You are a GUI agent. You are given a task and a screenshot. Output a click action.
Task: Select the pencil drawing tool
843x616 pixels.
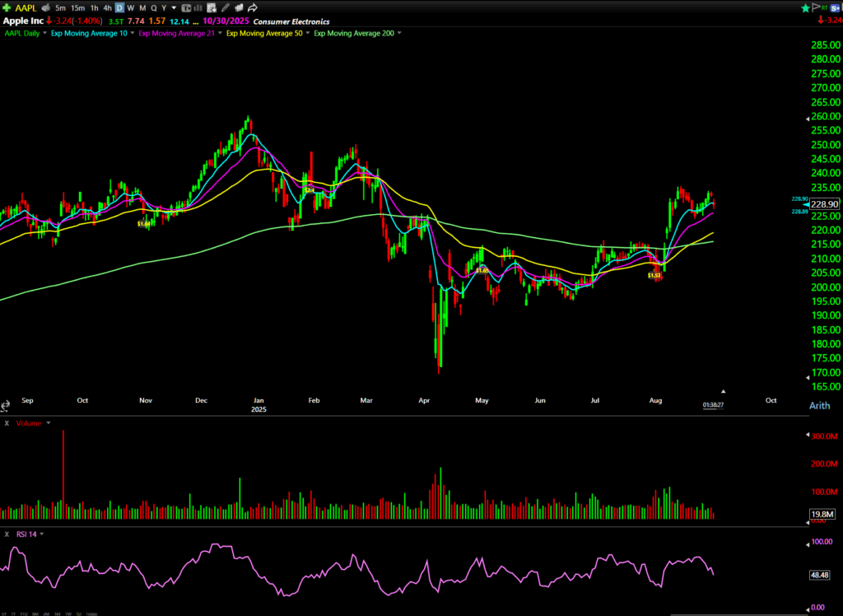226,8
